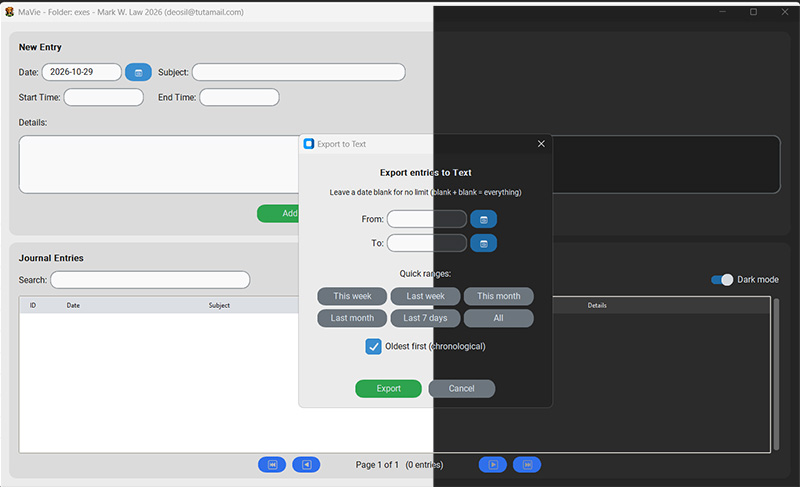
Task: Open calendar picker beside New Entry Date
Action: click(138, 72)
